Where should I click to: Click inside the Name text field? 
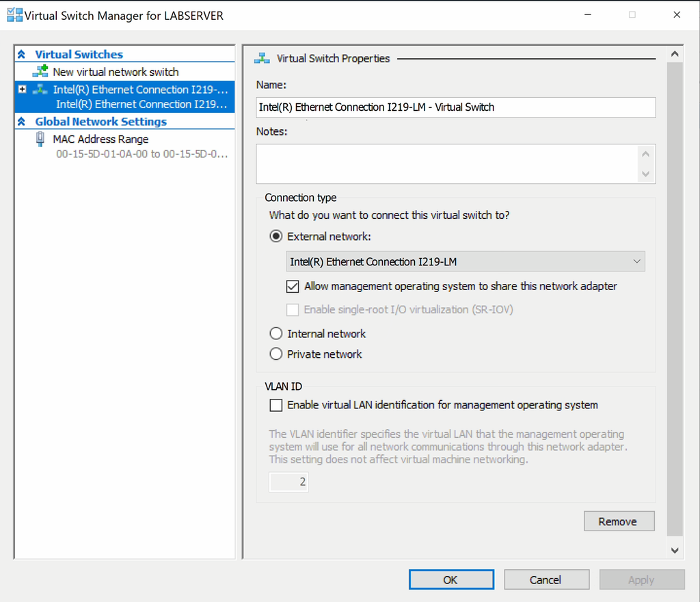pos(455,107)
